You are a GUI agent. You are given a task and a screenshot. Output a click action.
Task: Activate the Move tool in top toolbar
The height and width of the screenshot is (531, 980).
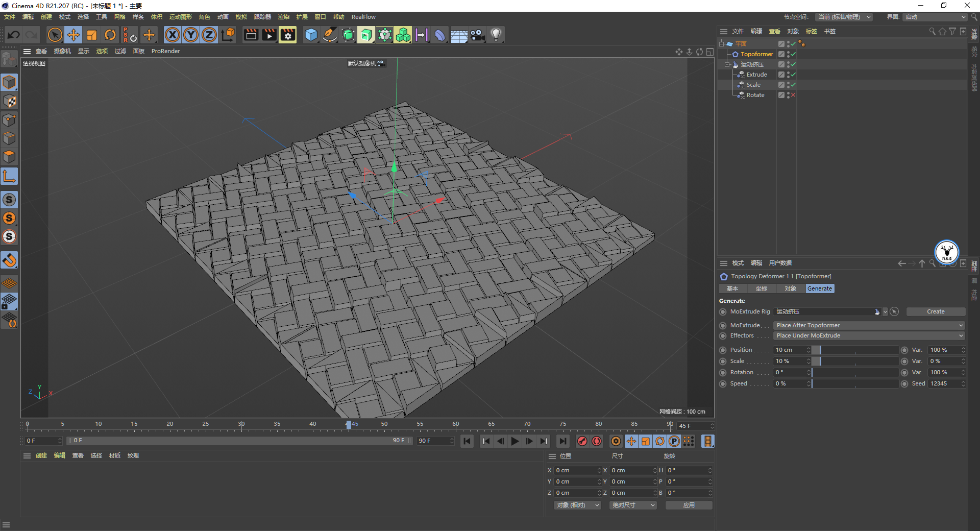(x=73, y=35)
